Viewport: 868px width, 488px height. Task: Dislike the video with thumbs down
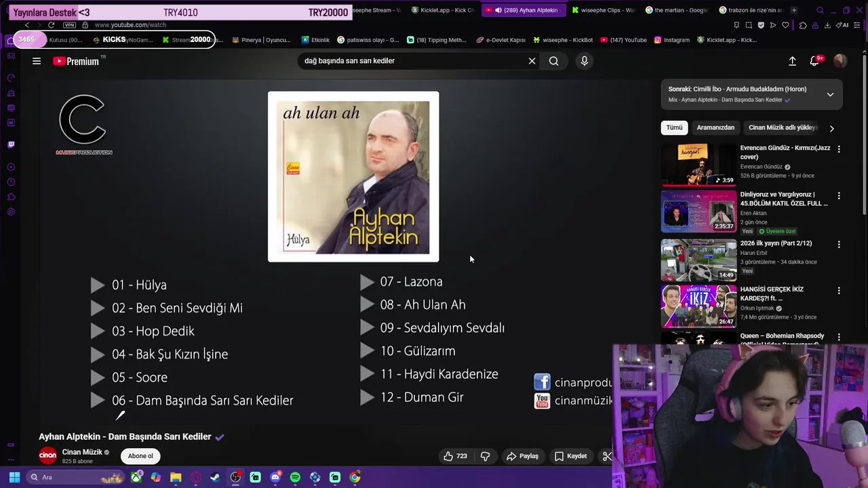tap(486, 456)
